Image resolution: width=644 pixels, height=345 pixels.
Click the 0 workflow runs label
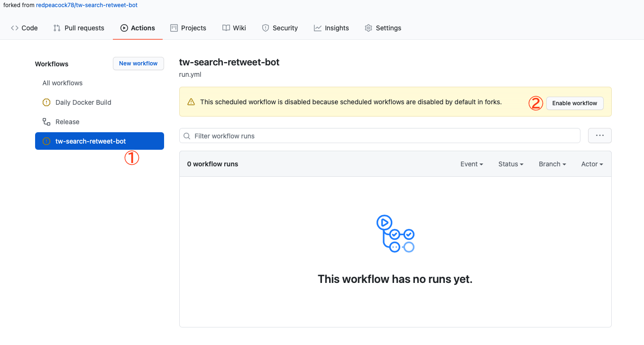click(x=212, y=164)
